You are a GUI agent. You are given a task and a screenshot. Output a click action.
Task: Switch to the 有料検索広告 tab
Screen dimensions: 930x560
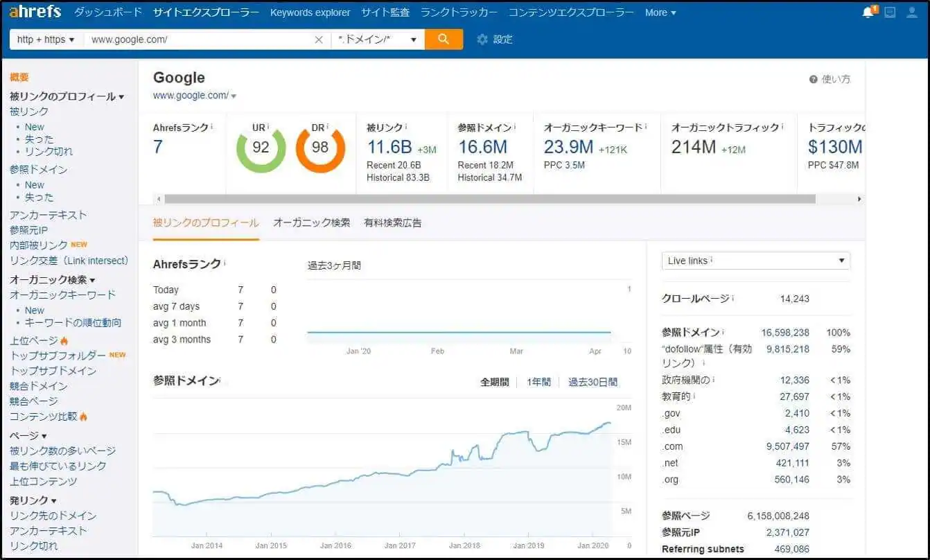(x=393, y=222)
